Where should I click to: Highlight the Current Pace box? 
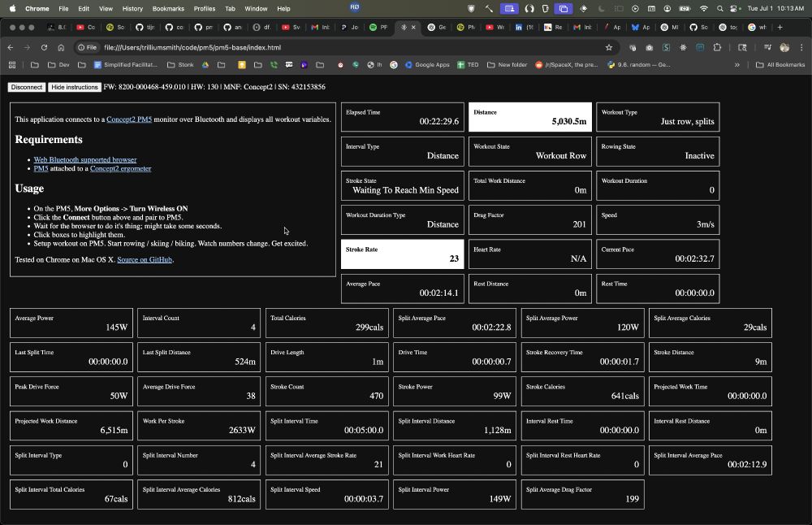658,254
